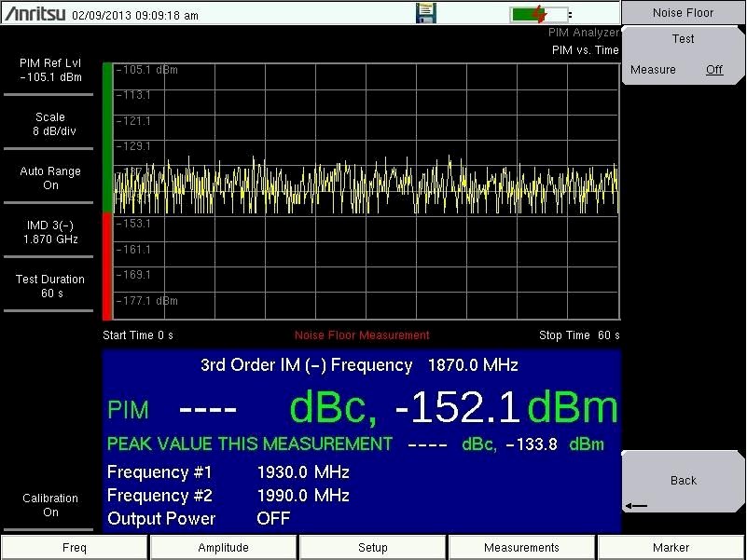Click the date and time readout

click(135, 16)
